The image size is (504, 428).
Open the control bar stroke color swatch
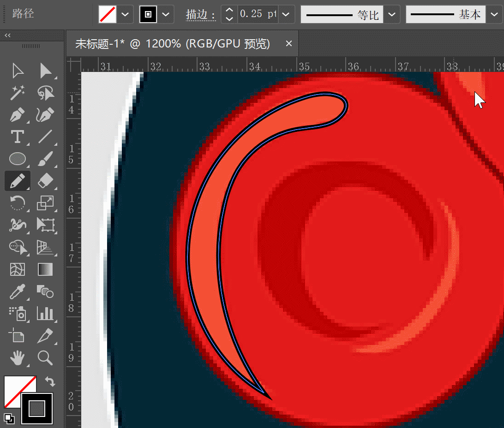148,14
